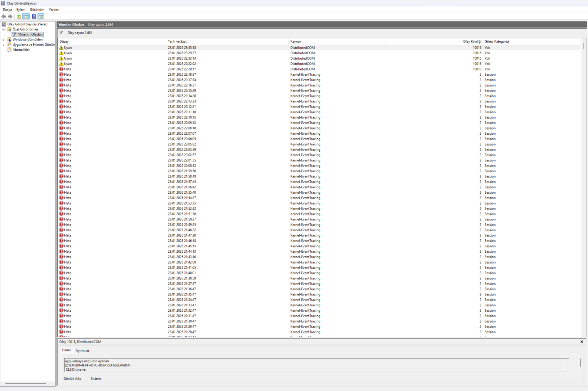Viewport: 588px width, 391px height.
Task: Click the error icon of the 22:20:17 event
Action: point(61,69)
